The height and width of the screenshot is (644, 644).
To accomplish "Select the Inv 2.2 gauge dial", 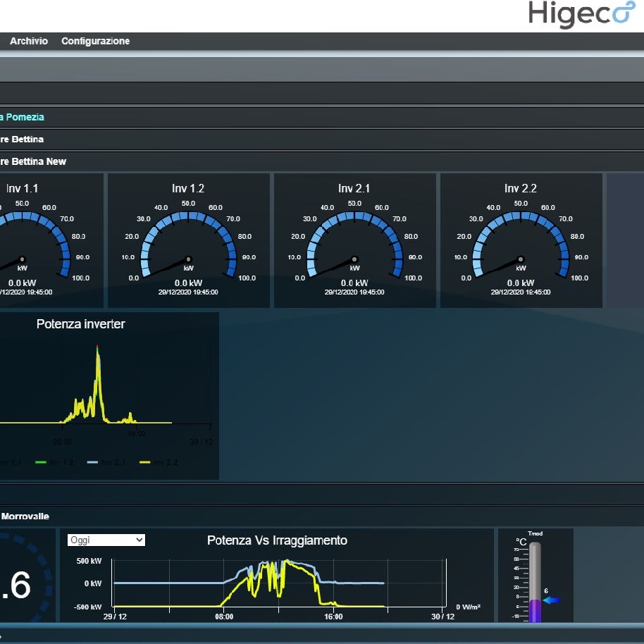I will coord(521,244).
